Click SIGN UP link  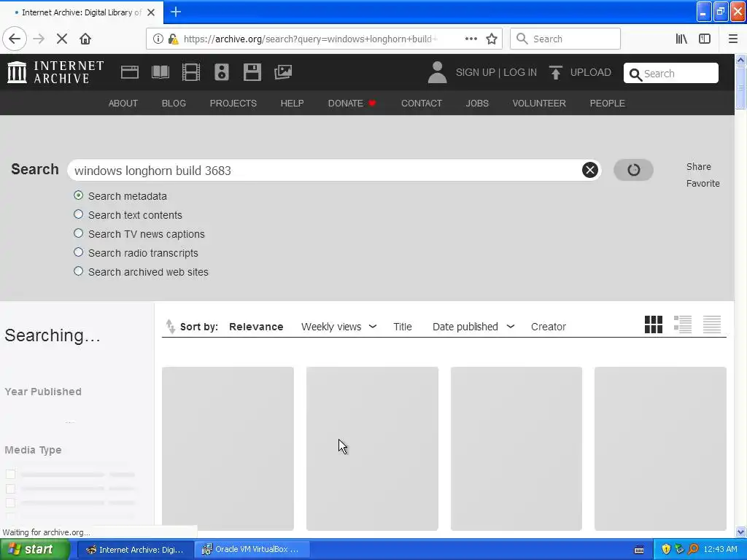[475, 72]
